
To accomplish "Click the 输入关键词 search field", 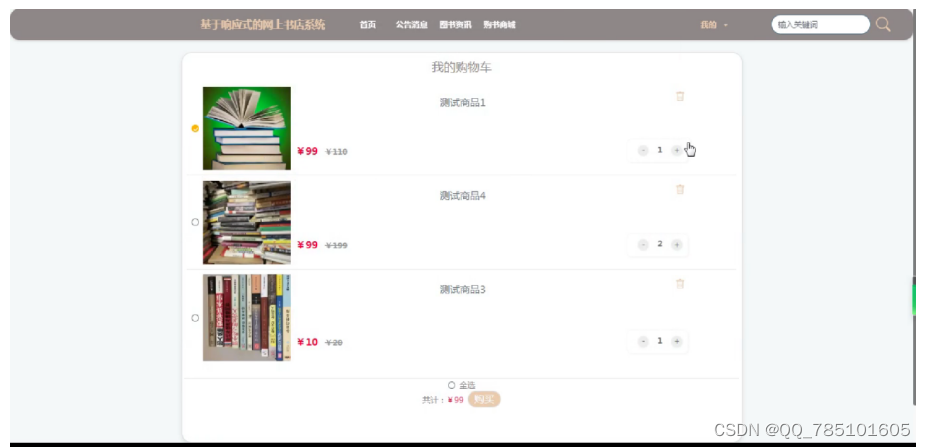I will coord(821,25).
